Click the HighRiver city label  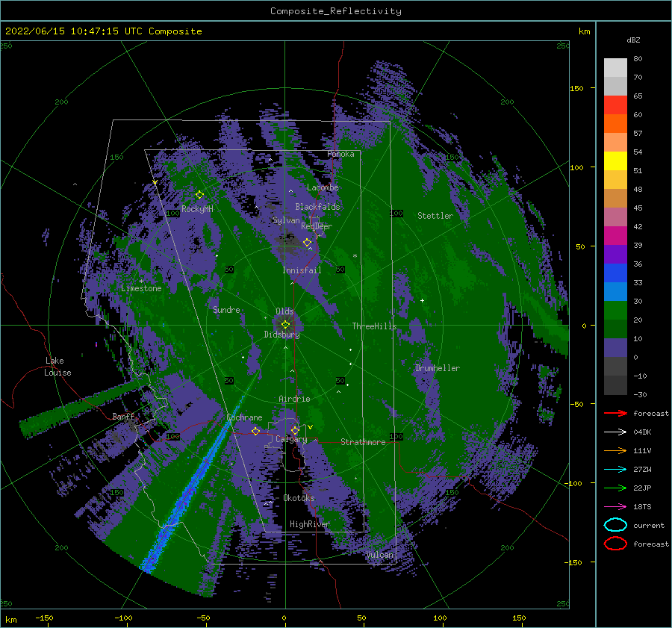(309, 524)
